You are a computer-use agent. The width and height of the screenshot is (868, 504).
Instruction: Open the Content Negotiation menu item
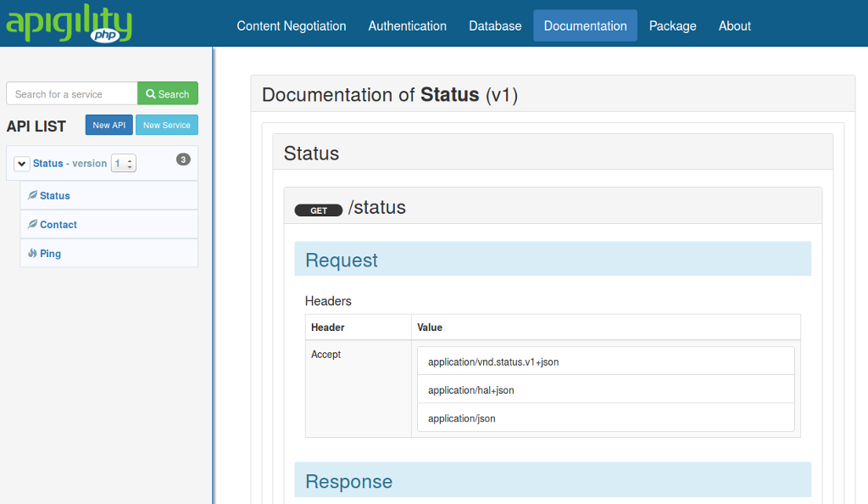(x=292, y=25)
